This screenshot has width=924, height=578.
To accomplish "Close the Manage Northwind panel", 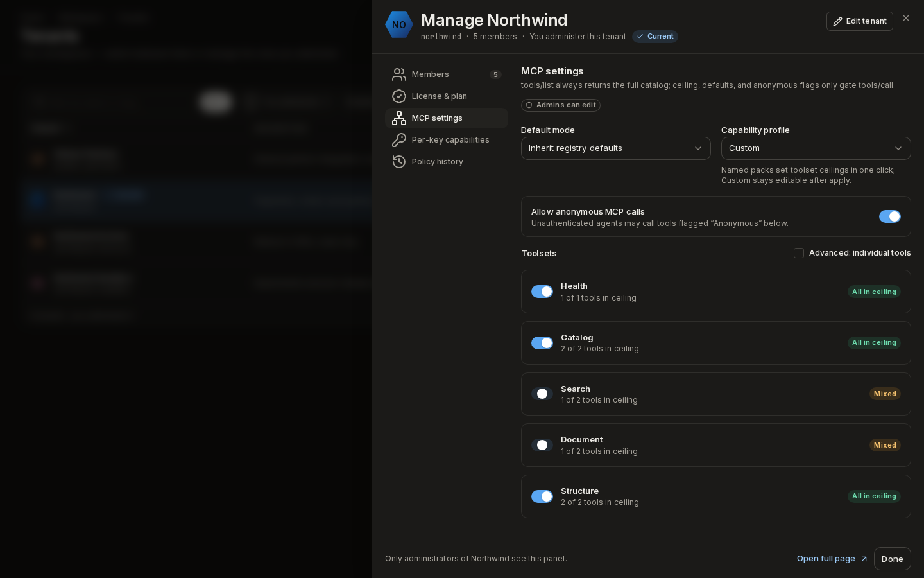I will tap(906, 18).
